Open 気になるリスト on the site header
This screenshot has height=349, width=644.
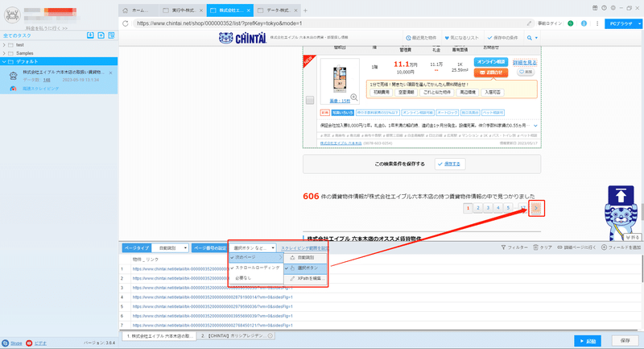click(x=461, y=38)
